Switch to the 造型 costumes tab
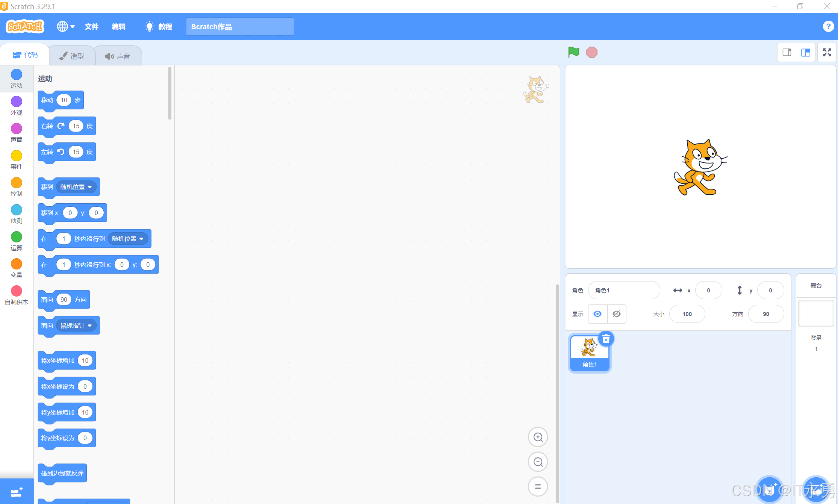Viewport: 838px width, 504px height. (x=72, y=56)
